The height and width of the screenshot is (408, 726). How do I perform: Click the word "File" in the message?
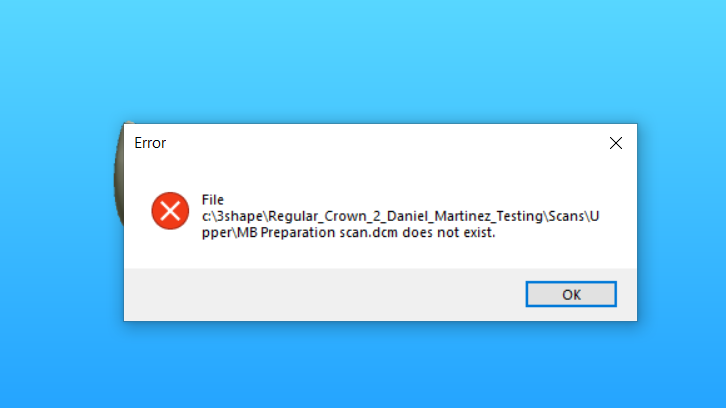coord(213,200)
